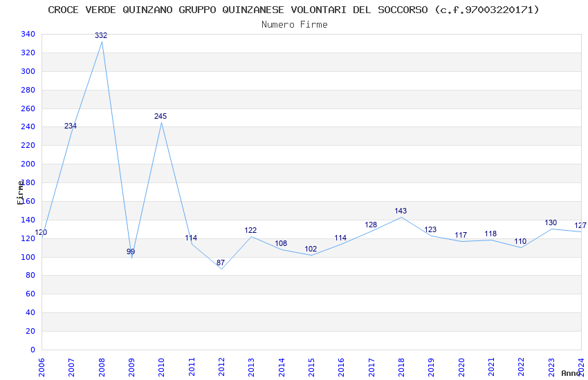
Task: Click the 2014 year axis label
Action: [x=282, y=367]
